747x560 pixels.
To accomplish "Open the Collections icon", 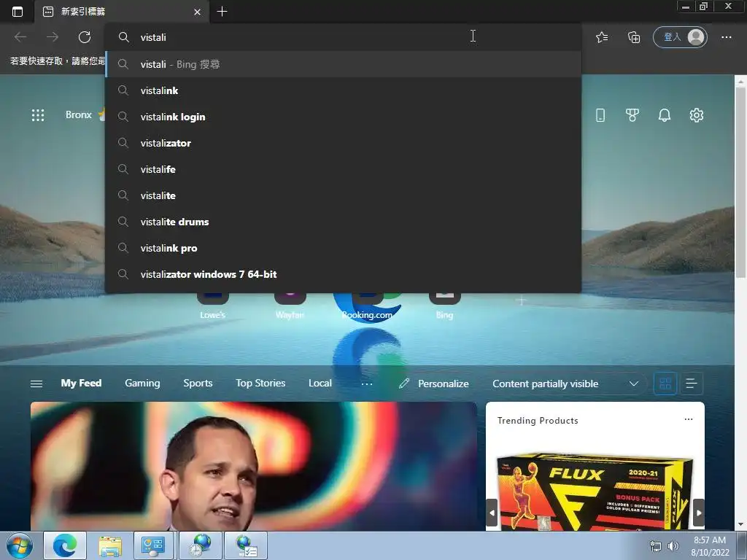I will coord(634,37).
